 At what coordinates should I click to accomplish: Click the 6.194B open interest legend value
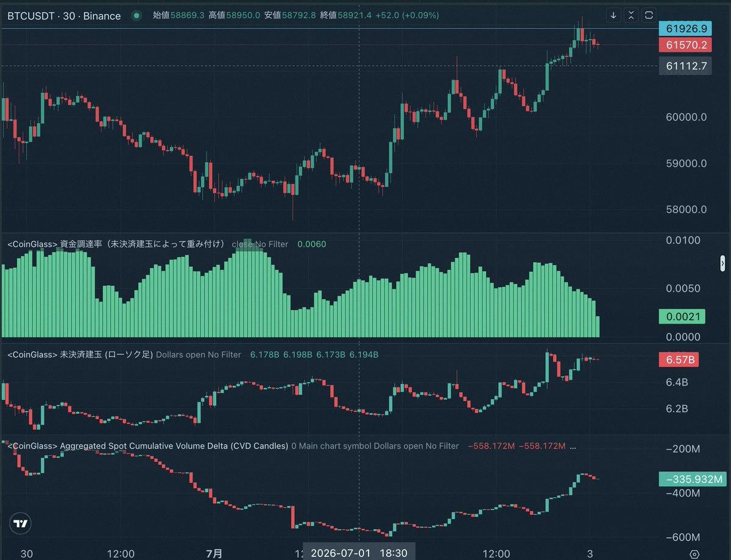click(x=364, y=355)
